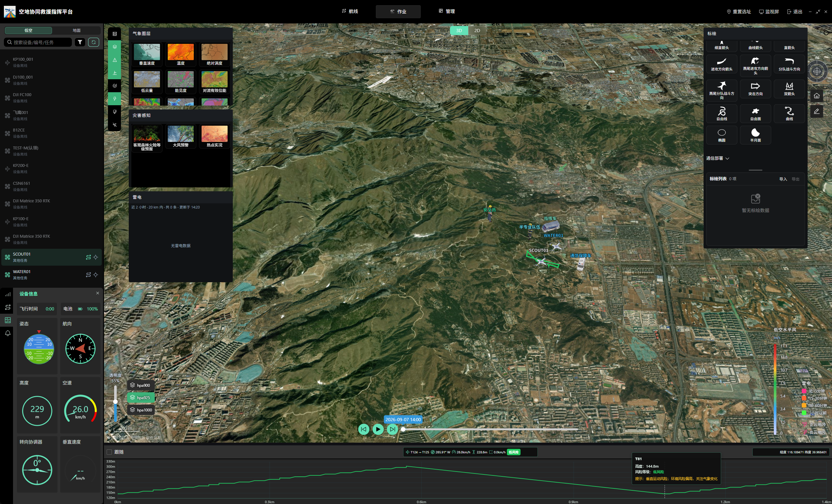This screenshot has height=504, width=832.
Task: Adjust the 透明度 opacity slider handle
Action: coord(115,401)
